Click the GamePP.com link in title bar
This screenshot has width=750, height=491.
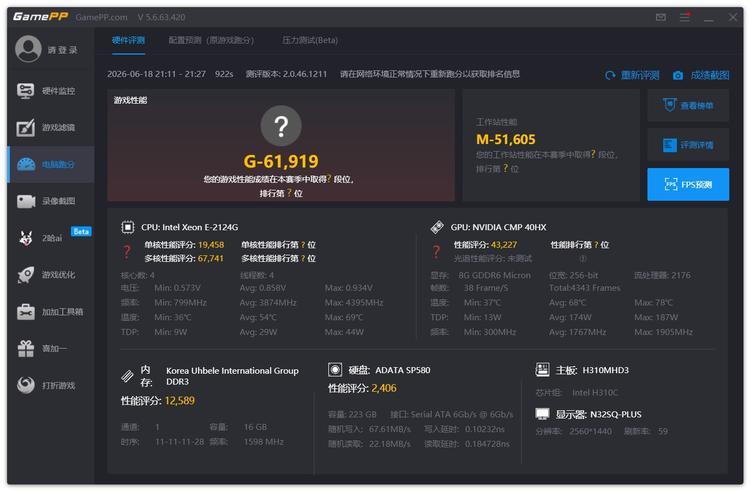tap(101, 17)
